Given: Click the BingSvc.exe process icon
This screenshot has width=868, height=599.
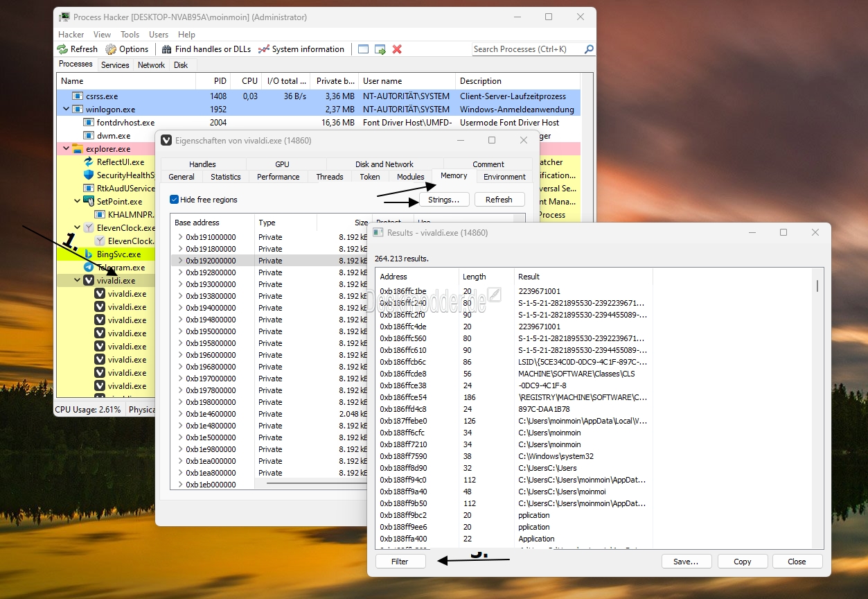Looking at the screenshot, I should tap(89, 254).
